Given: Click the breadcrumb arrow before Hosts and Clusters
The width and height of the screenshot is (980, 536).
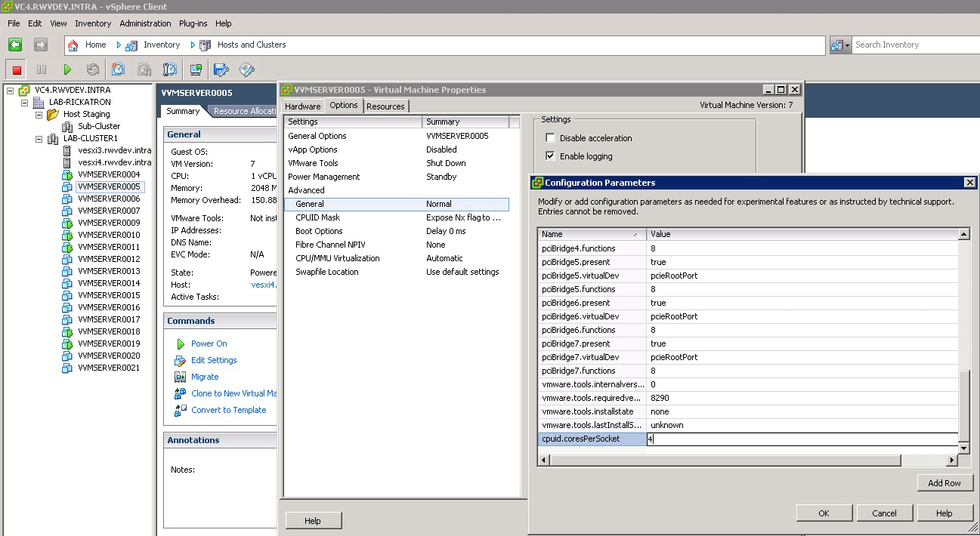Looking at the screenshot, I should (193, 45).
